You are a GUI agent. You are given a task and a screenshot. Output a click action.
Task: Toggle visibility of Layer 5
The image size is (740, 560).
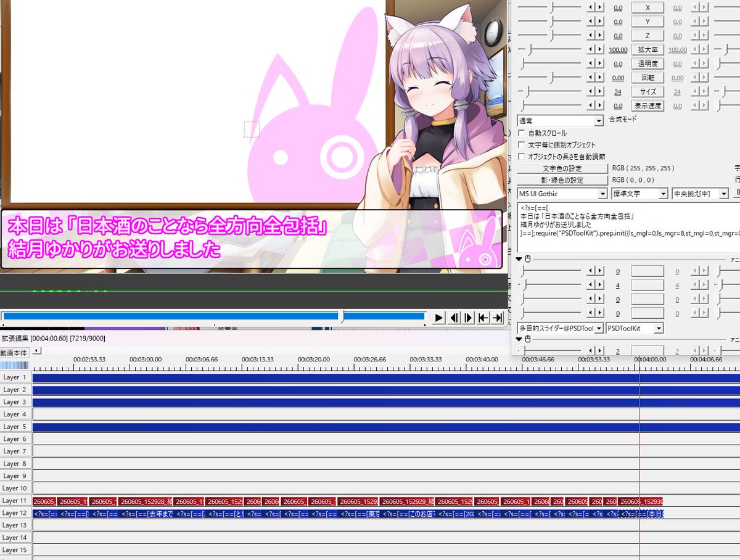(15, 427)
